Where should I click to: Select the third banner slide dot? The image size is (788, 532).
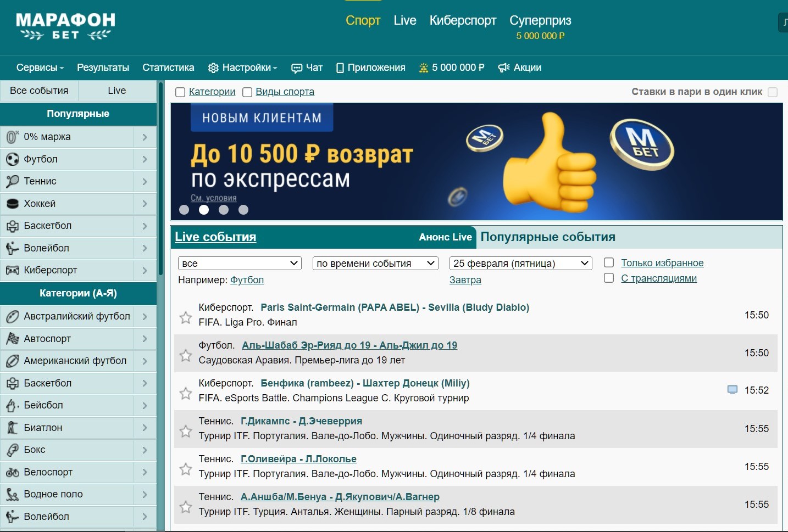224,210
